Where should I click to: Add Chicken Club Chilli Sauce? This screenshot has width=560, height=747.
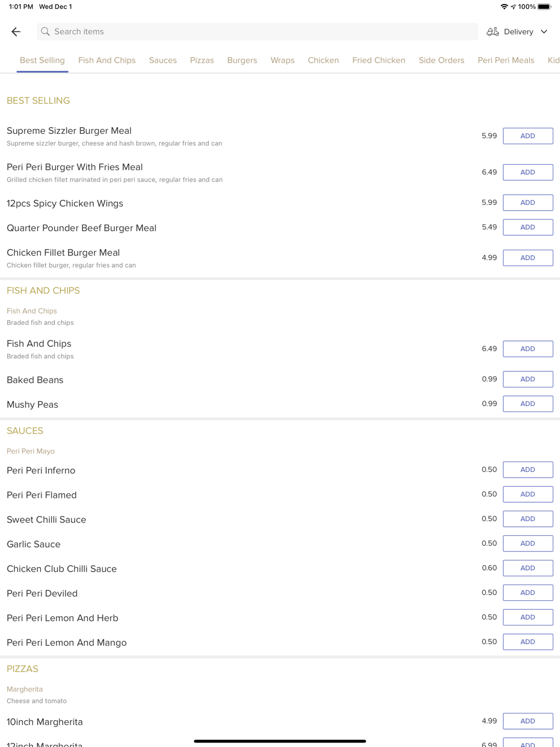pos(528,568)
